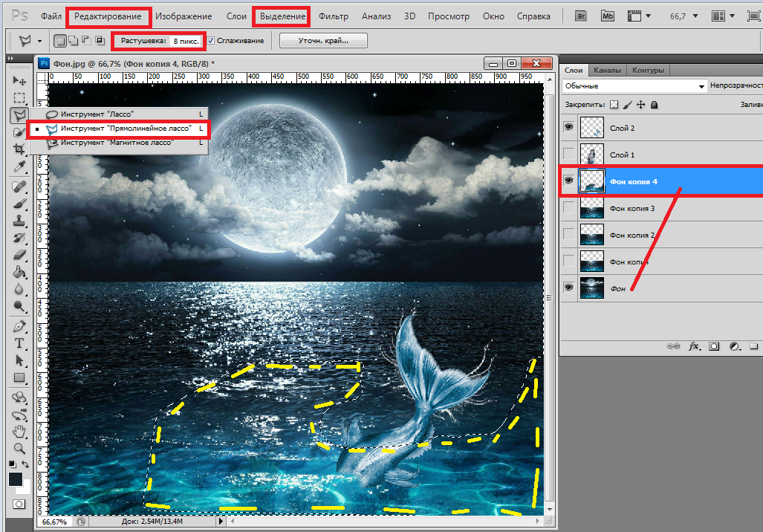The image size is (763, 532).
Task: Choose the Pen tool
Action: point(19,326)
